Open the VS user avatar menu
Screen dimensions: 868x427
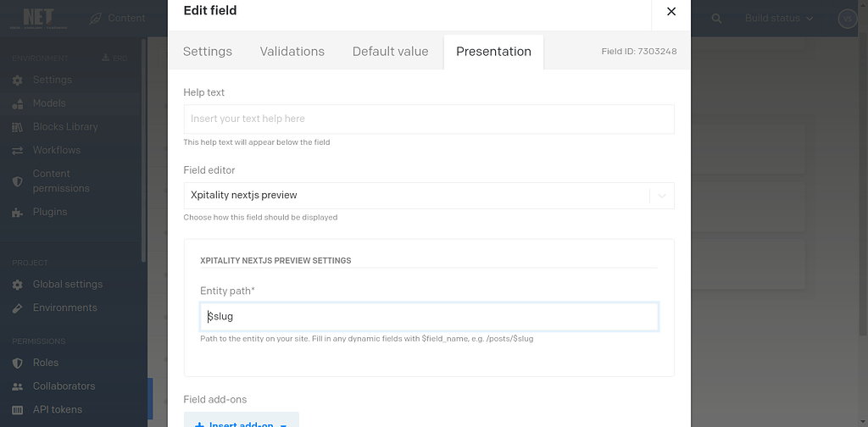[848, 19]
